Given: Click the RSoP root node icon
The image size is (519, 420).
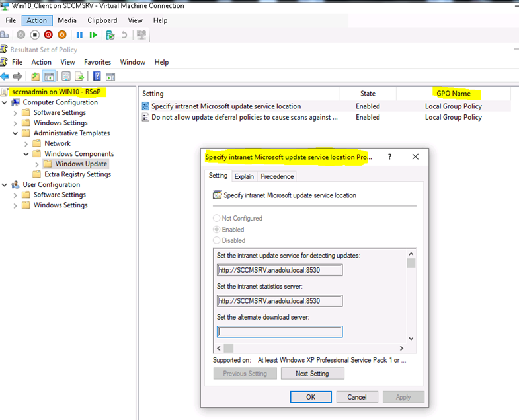Looking at the screenshot, I should click(5, 92).
